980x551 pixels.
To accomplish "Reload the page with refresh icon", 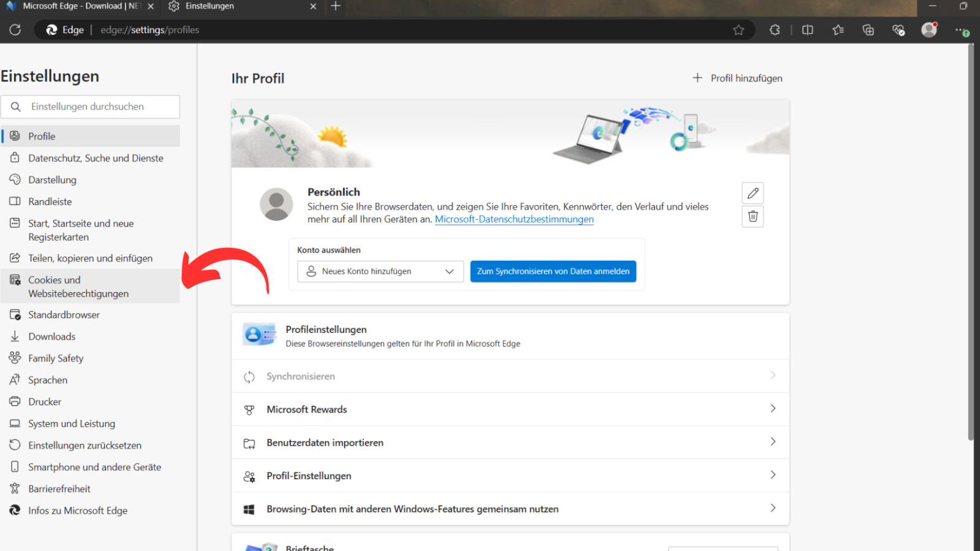I will (15, 29).
